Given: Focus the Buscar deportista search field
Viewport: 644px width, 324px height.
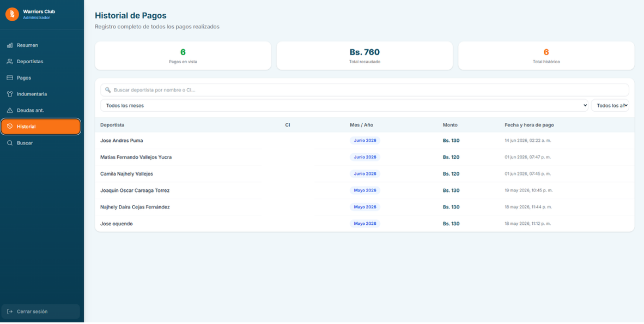Looking at the screenshot, I should 364,89.
